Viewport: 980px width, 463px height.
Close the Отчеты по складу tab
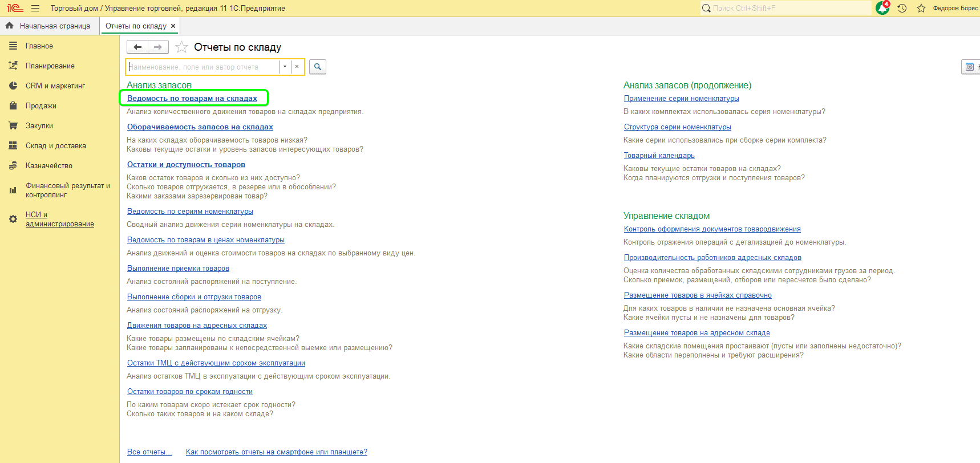[x=173, y=26]
